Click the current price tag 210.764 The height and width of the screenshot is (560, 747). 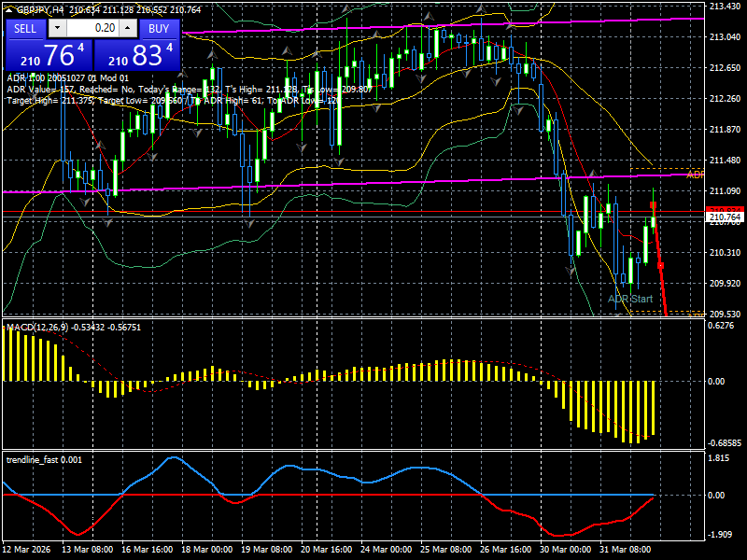click(x=726, y=217)
